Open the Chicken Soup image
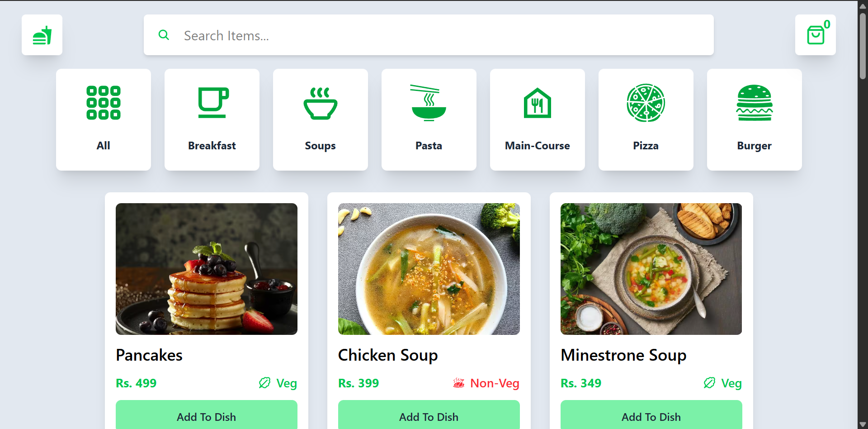Screen dimensions: 868x429 [429, 269]
